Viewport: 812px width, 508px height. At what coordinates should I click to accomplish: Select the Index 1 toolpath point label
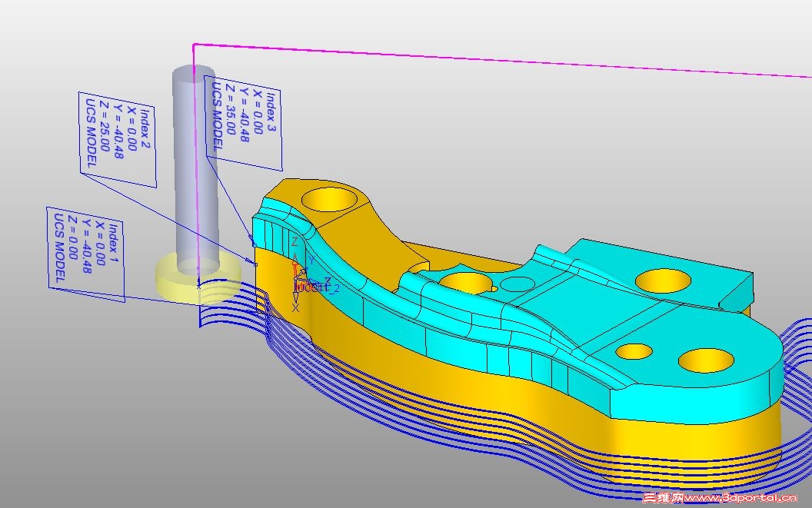[x=85, y=254]
